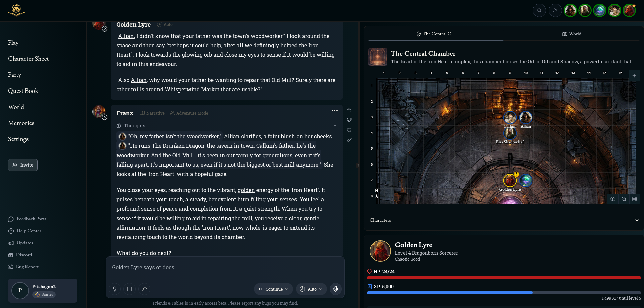This screenshot has width=644, height=308.
Task: Click the thumbs down icon on Franz's message
Action: tap(349, 120)
